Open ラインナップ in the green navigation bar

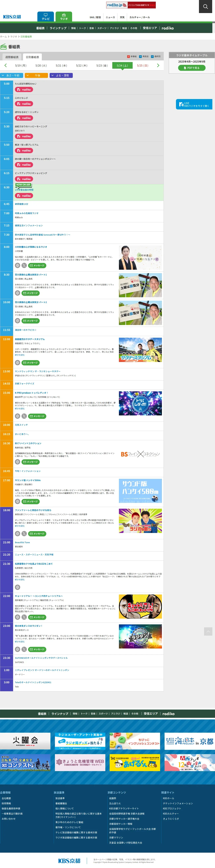click(58, 28)
